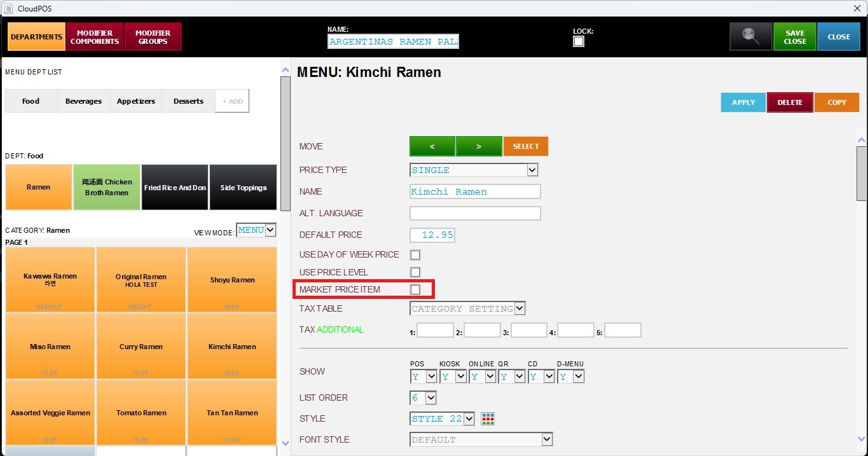Click the right panel scrollbar down arrow
The width and height of the screenshot is (868, 456).
(862, 438)
